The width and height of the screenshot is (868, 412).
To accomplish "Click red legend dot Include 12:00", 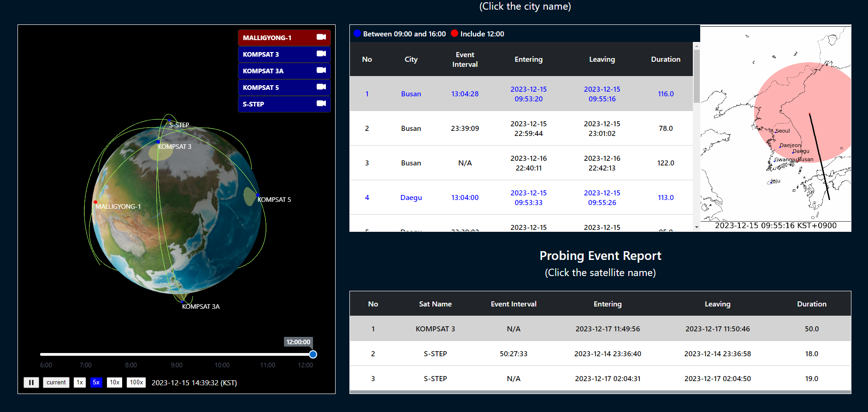I will pos(455,33).
